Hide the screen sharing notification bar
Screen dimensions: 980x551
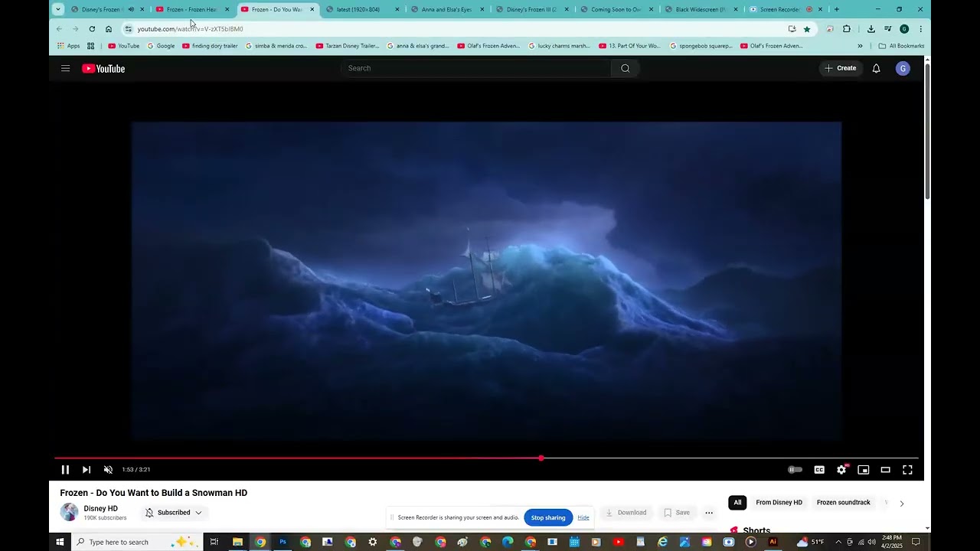pos(583,517)
